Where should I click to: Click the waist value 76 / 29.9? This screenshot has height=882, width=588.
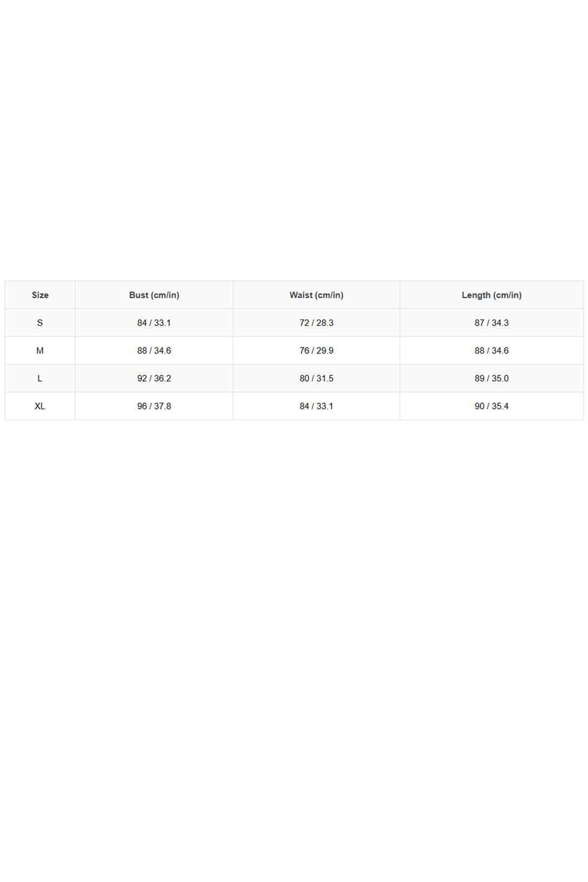pos(317,351)
